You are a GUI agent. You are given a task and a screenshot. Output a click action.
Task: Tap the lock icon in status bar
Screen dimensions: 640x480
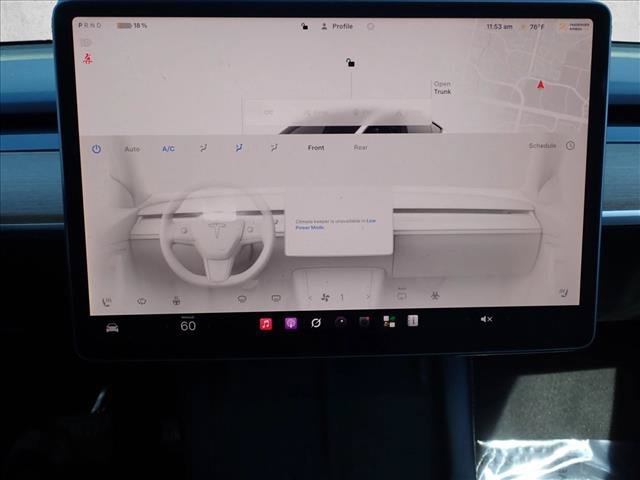304,27
